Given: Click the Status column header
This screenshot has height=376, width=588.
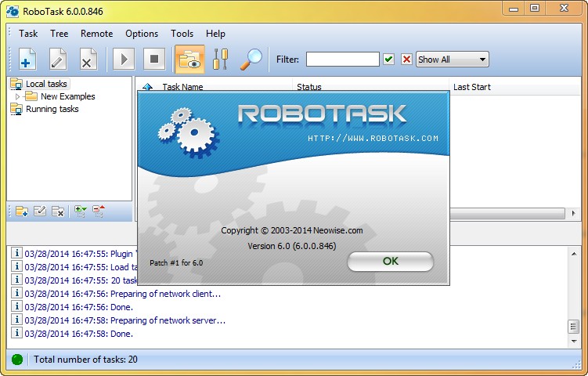Looking at the screenshot, I should click(309, 87).
